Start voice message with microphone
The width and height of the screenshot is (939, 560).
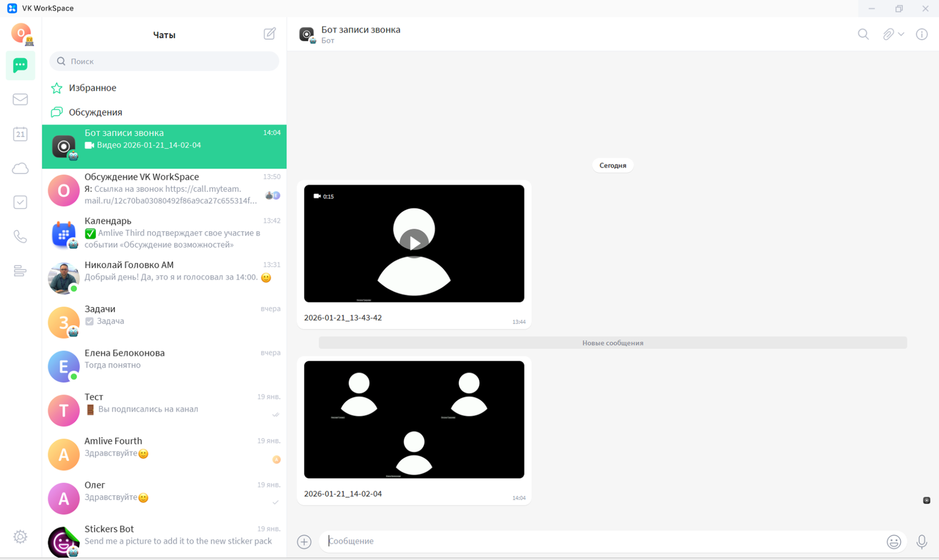(922, 542)
